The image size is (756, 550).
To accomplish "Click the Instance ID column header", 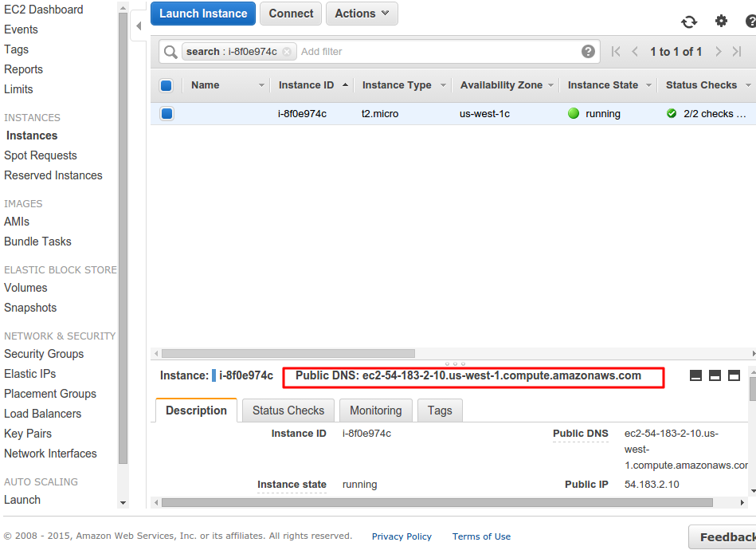I will tap(306, 85).
